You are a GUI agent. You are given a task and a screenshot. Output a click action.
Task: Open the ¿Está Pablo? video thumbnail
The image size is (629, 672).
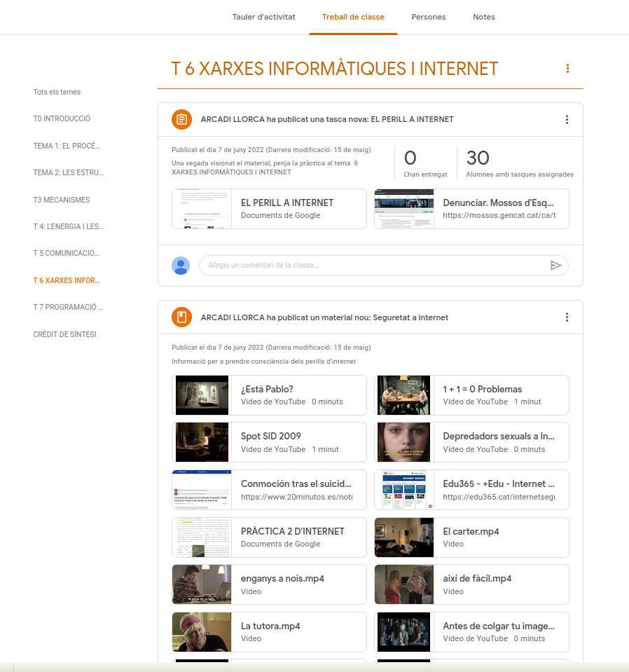[x=202, y=395]
